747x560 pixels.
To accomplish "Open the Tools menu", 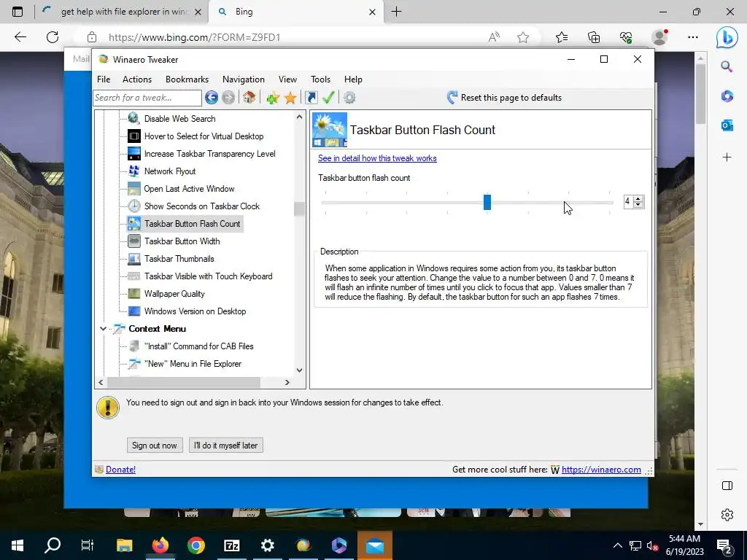I will click(x=320, y=79).
